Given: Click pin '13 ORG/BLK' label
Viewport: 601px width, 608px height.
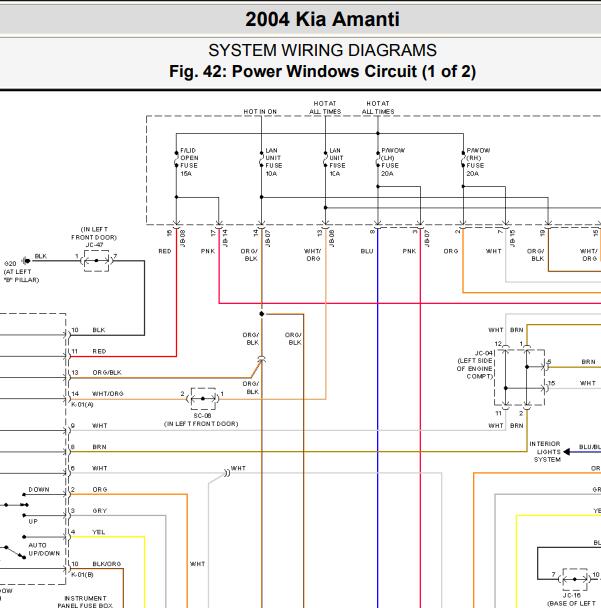Looking at the screenshot, I should coord(97,373).
